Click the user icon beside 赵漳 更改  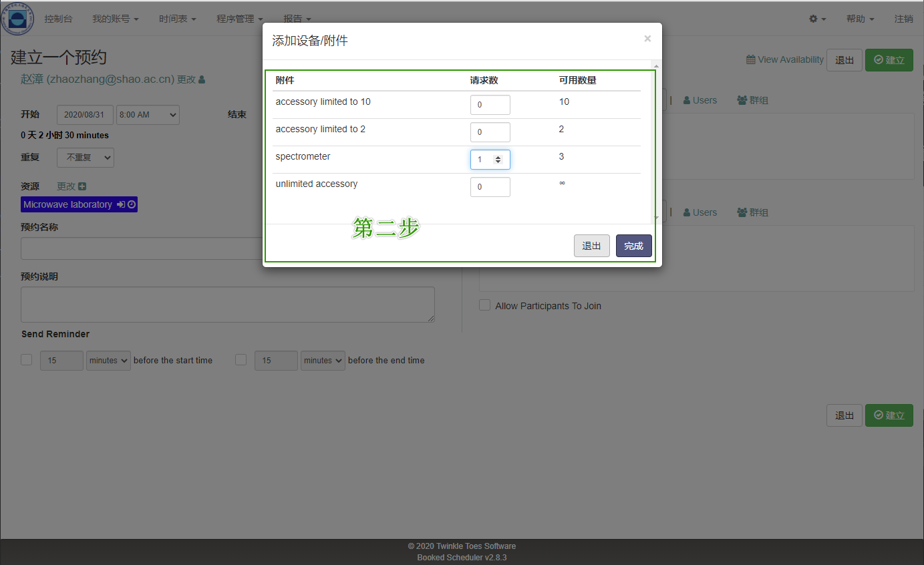[x=202, y=79]
